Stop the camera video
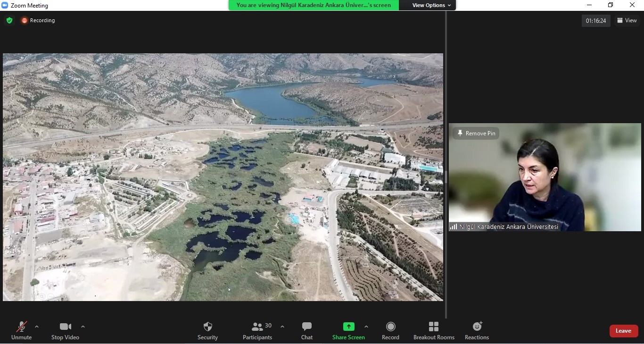Screen dimensions: 644x344 [65, 330]
